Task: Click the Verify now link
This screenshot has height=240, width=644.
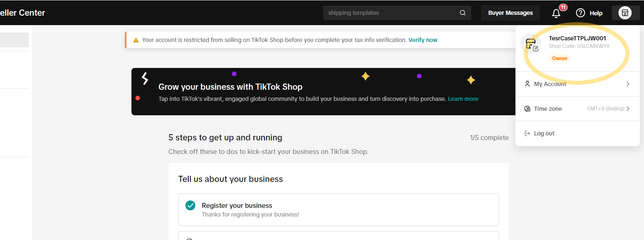Action: point(423,40)
